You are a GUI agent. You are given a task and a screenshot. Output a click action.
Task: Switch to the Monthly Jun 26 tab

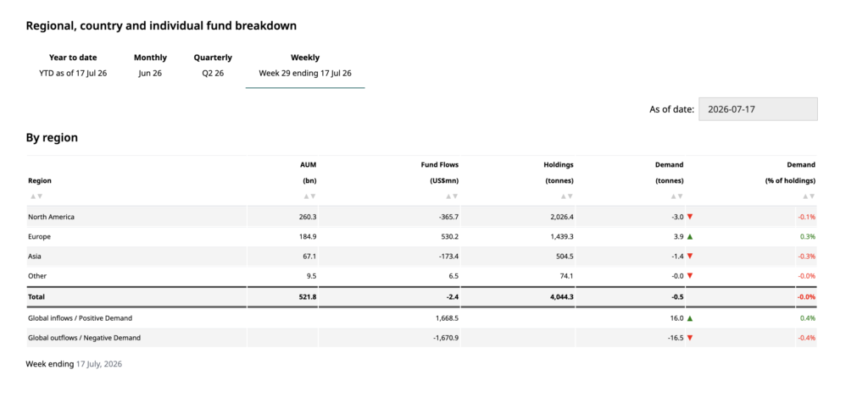150,65
